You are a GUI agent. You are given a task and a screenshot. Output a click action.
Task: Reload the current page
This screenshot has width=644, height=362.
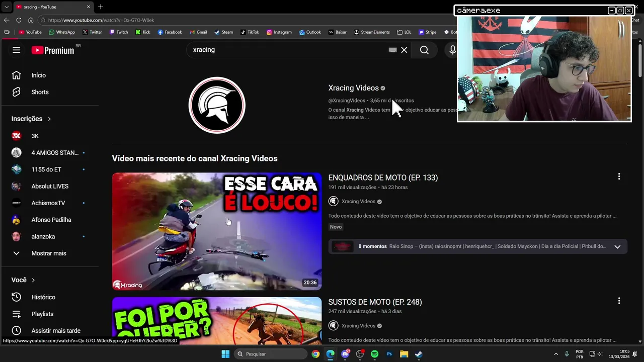point(19,20)
